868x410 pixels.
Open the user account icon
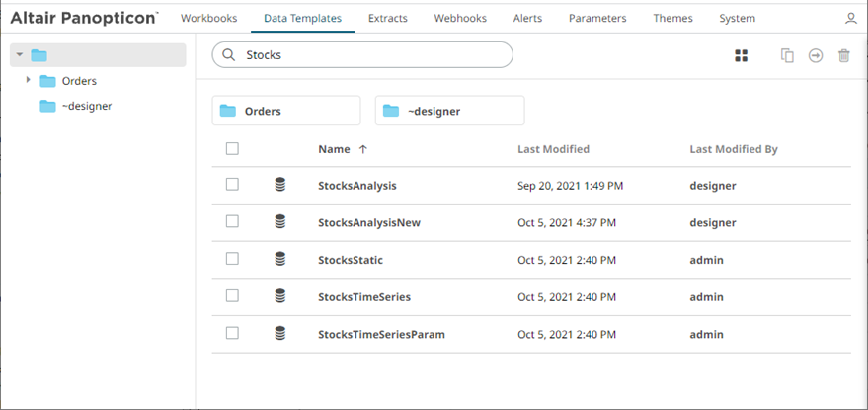(x=851, y=19)
